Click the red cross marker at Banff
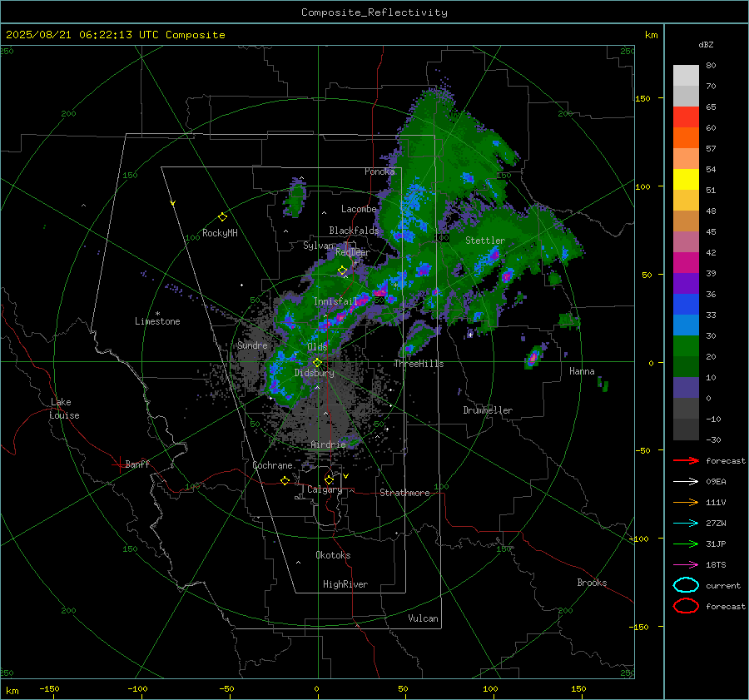Screen dimensions: 749x700 (119, 464)
